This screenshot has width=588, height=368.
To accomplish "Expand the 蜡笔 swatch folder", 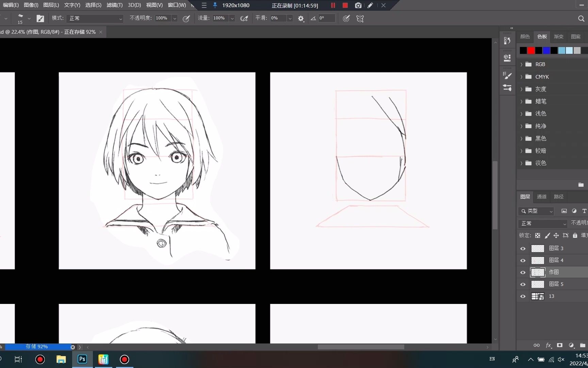I will click(x=521, y=102).
